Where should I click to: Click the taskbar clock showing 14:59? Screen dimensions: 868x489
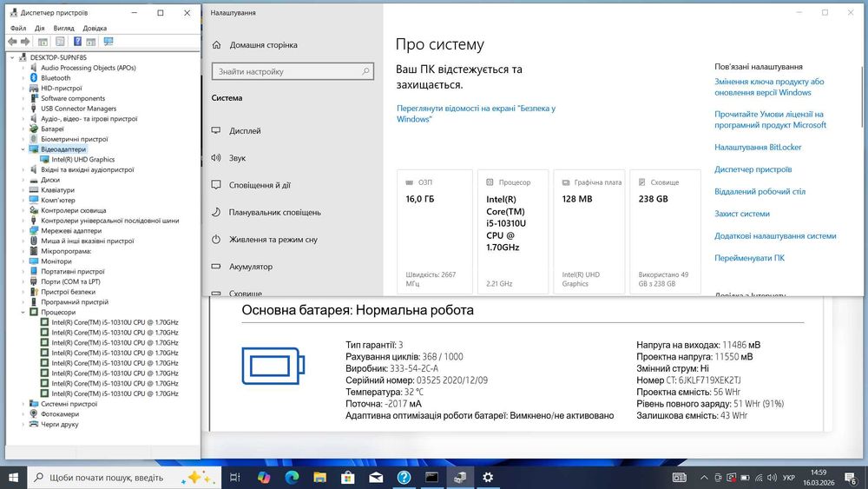click(x=819, y=478)
